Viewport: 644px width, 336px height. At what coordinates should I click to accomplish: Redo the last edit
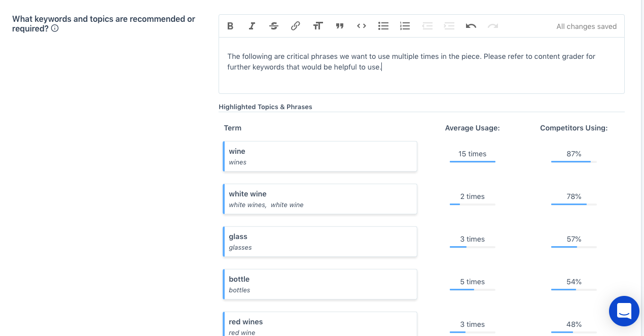tap(492, 26)
